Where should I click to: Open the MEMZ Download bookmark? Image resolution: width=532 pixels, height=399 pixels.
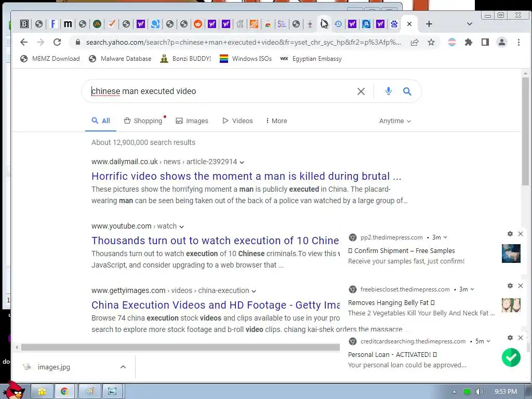(x=50, y=59)
